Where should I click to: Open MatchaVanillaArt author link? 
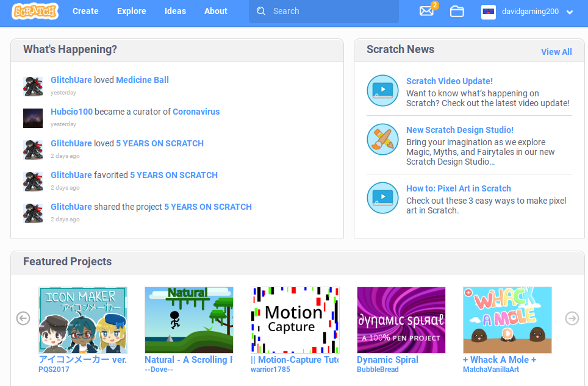pyautogui.click(x=491, y=370)
